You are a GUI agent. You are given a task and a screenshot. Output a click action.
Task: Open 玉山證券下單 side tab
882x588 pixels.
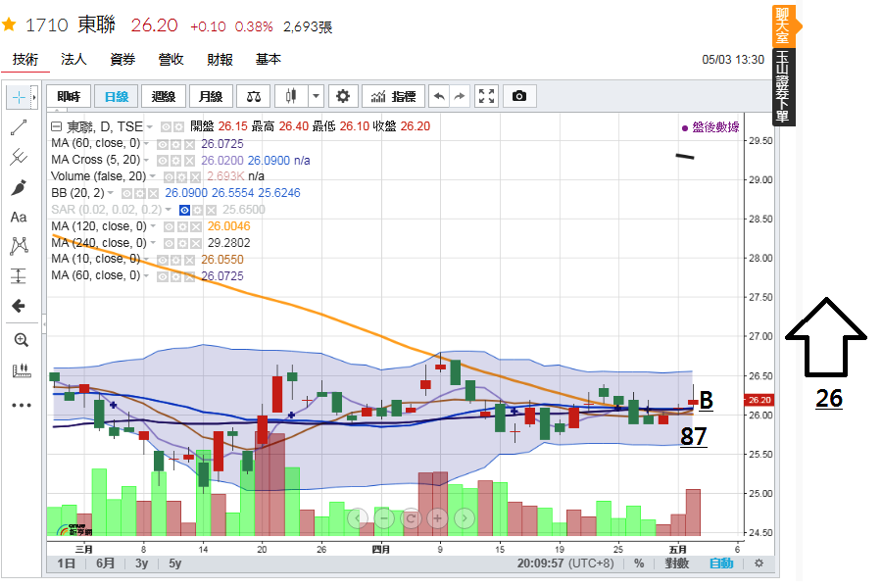click(x=782, y=86)
